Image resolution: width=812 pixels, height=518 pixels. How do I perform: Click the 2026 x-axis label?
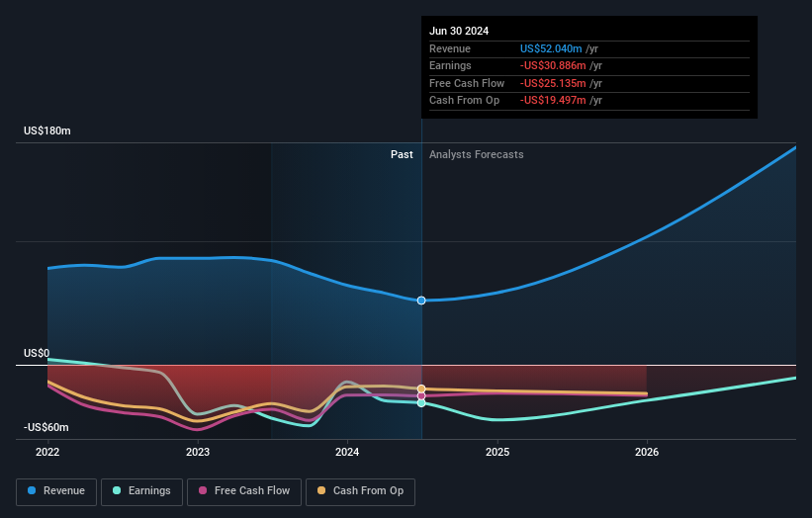point(647,452)
